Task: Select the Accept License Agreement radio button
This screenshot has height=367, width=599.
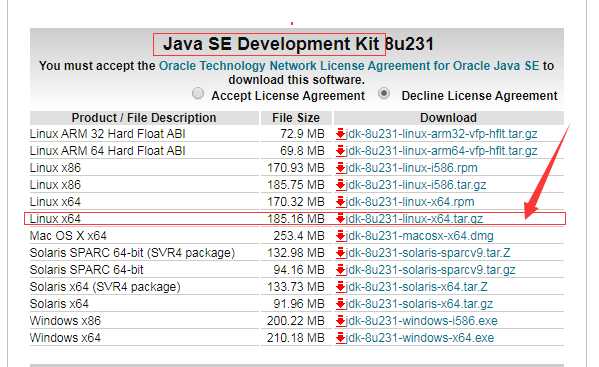Action: click(x=198, y=94)
